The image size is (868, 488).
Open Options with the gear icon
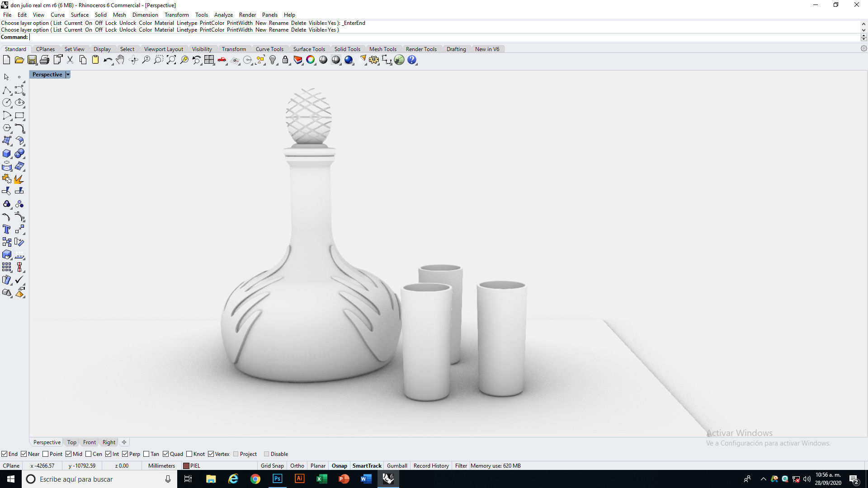tap(374, 60)
